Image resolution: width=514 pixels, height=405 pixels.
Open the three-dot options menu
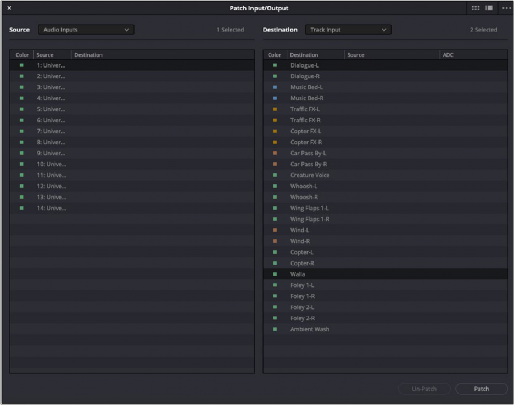506,8
